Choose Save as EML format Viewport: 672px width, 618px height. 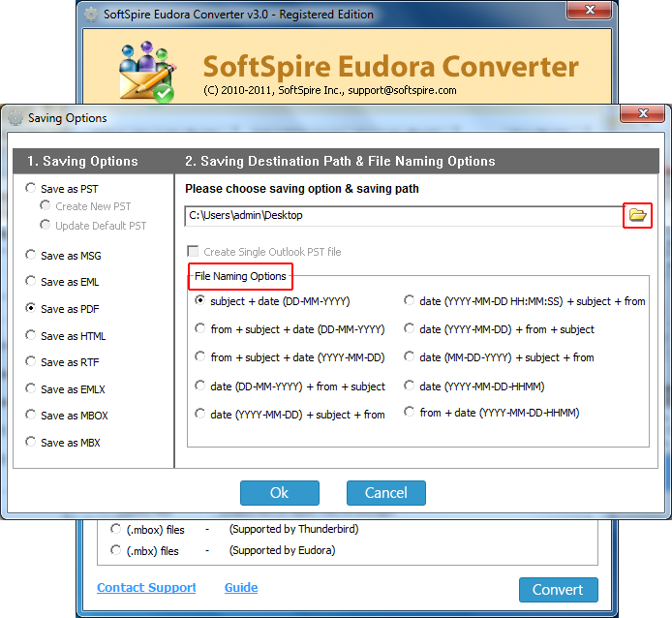30,281
